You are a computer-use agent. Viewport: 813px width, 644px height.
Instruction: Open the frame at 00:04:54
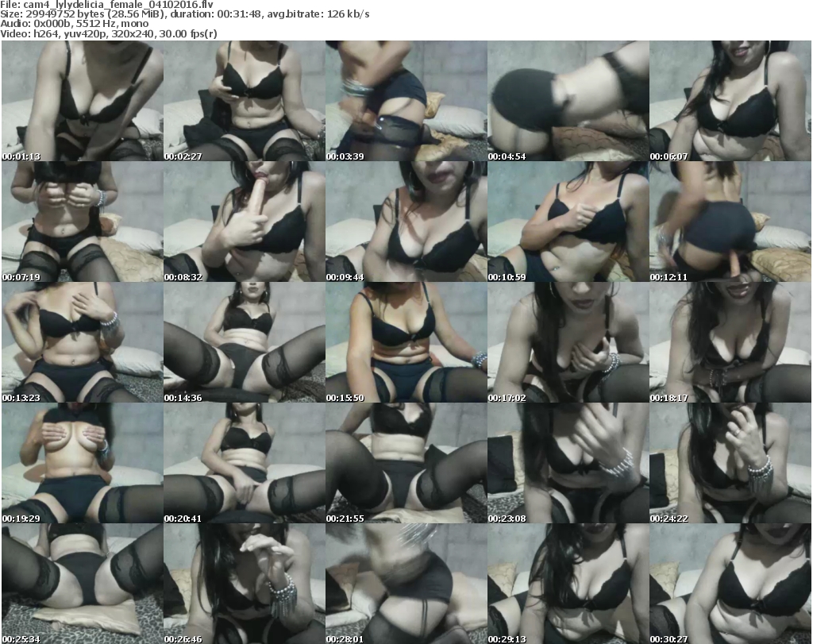tap(568, 101)
